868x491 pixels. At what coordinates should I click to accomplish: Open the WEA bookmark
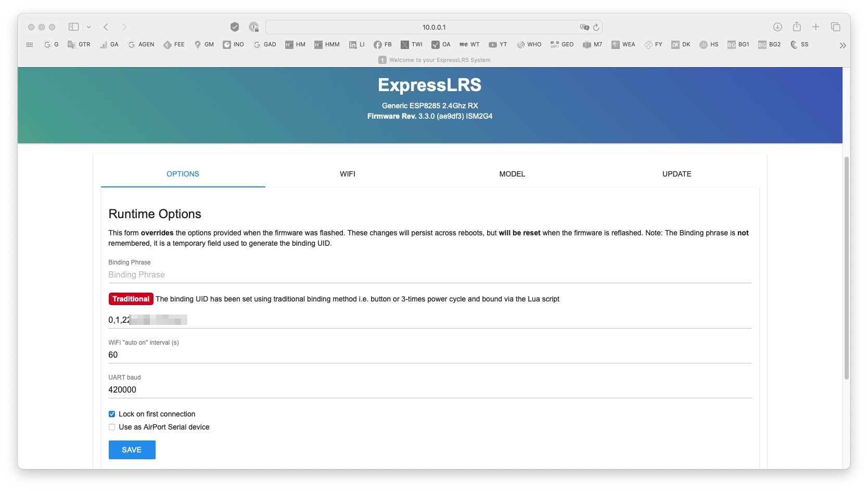coord(623,45)
